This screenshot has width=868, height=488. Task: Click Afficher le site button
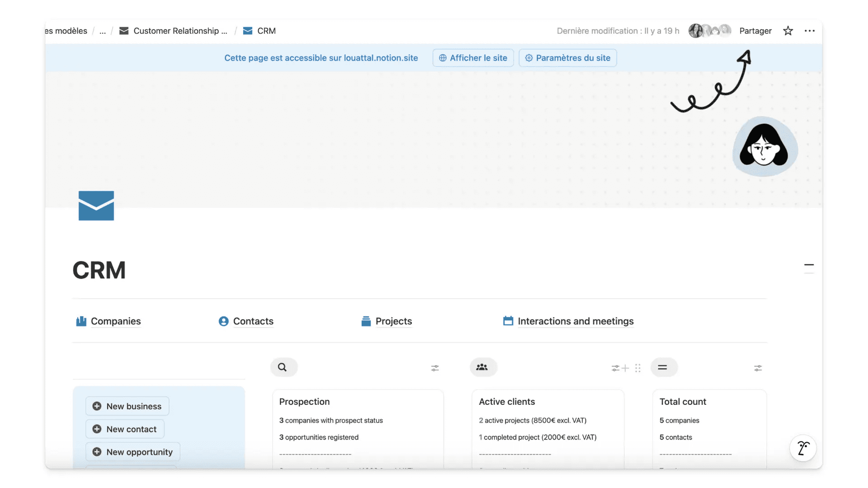[x=473, y=58]
